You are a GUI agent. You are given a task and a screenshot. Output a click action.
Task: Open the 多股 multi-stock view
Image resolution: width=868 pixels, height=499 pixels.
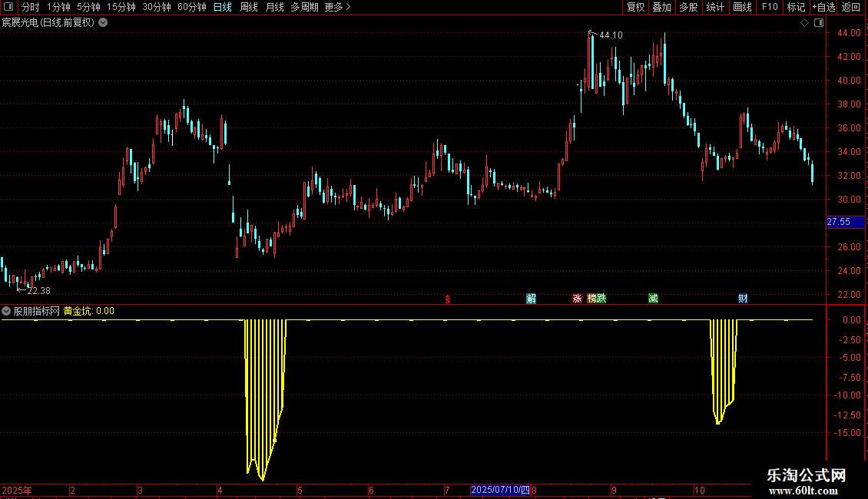tap(688, 7)
